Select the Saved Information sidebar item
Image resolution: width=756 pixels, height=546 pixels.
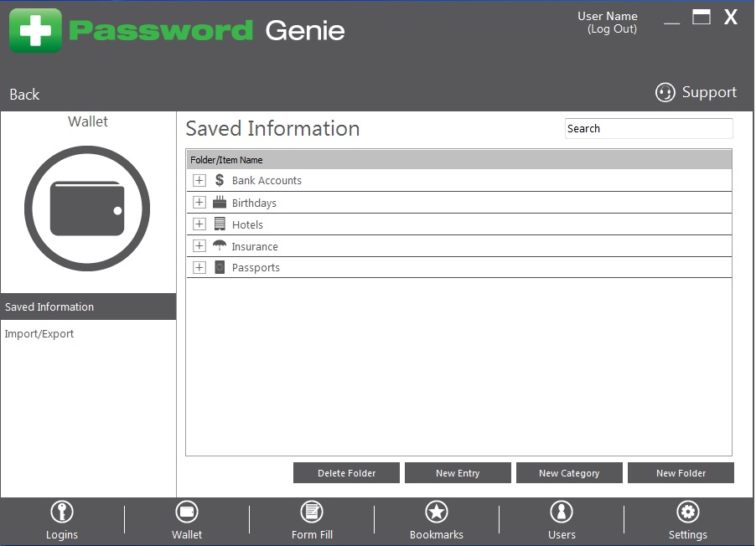pyautogui.click(x=88, y=307)
